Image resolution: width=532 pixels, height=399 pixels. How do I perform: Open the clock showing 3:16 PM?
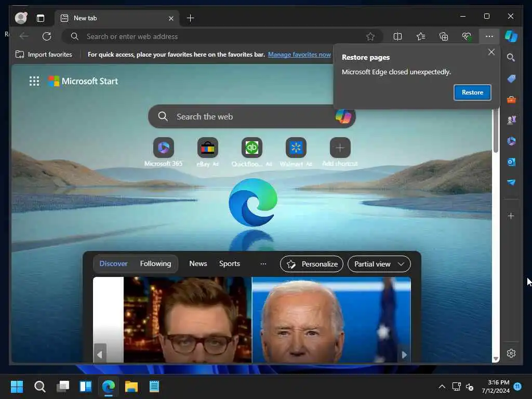click(496, 387)
